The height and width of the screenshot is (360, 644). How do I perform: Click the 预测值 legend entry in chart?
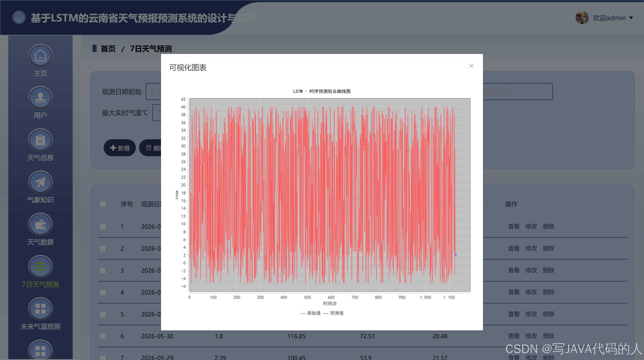pyautogui.click(x=334, y=313)
